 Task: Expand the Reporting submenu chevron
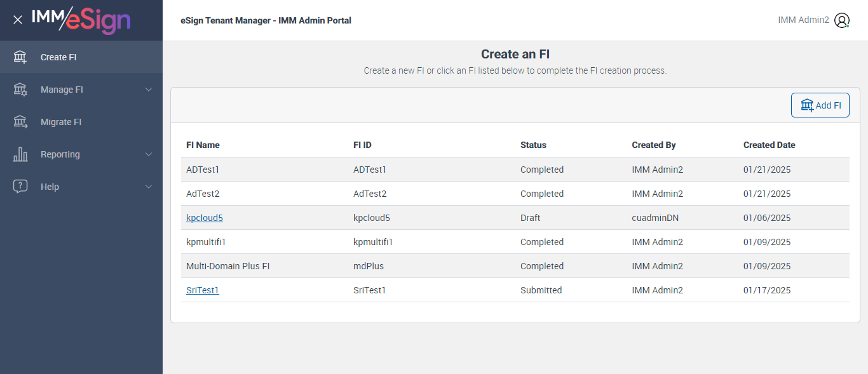coord(149,154)
